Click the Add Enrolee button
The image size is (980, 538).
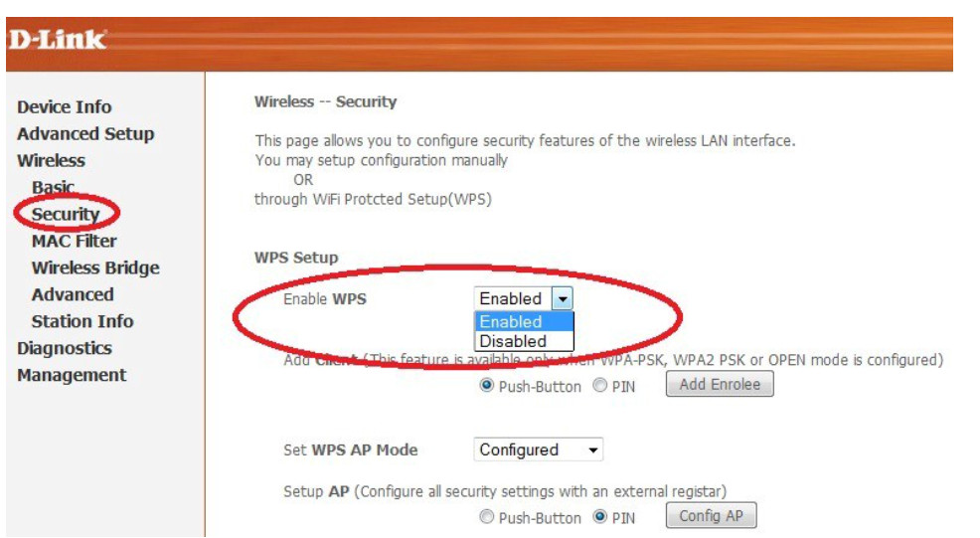click(720, 385)
